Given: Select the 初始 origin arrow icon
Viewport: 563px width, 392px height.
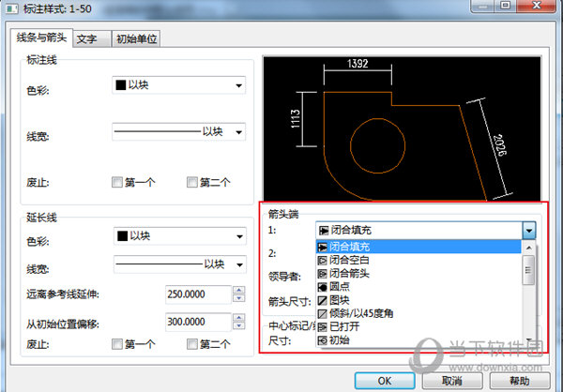Looking at the screenshot, I should [323, 339].
